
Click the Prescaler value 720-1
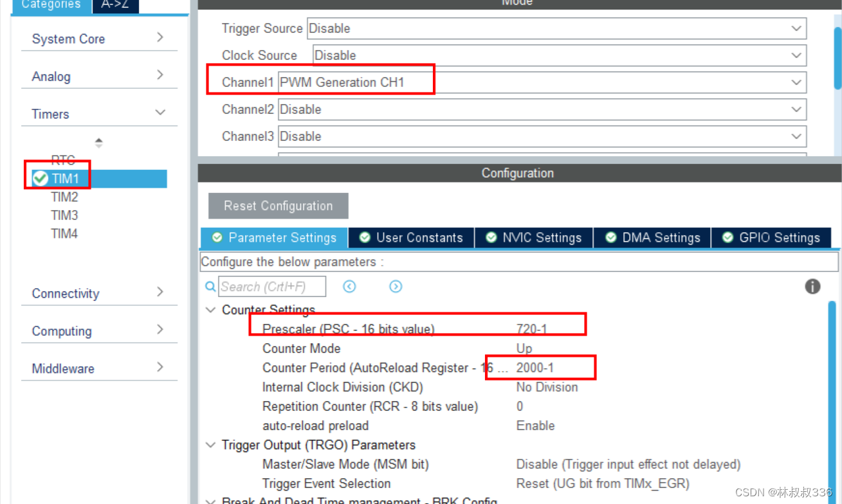532,329
